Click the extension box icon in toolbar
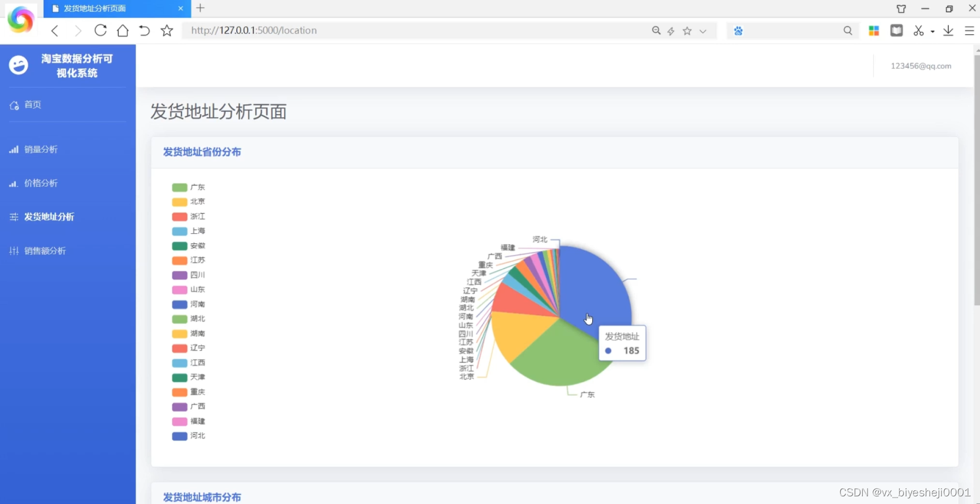The width and height of the screenshot is (980, 504). [x=896, y=31]
